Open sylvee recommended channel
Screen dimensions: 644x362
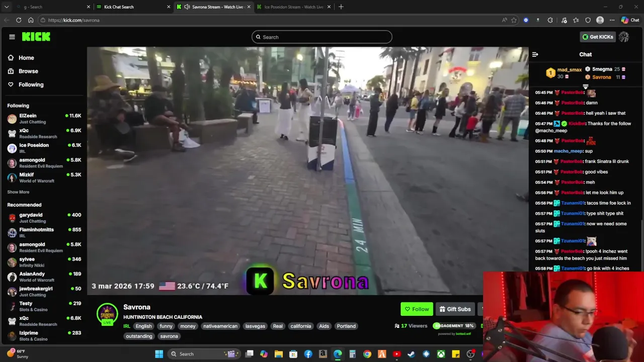click(x=44, y=262)
